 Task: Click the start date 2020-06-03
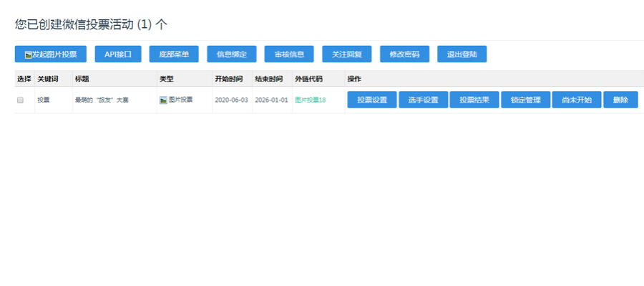(232, 100)
